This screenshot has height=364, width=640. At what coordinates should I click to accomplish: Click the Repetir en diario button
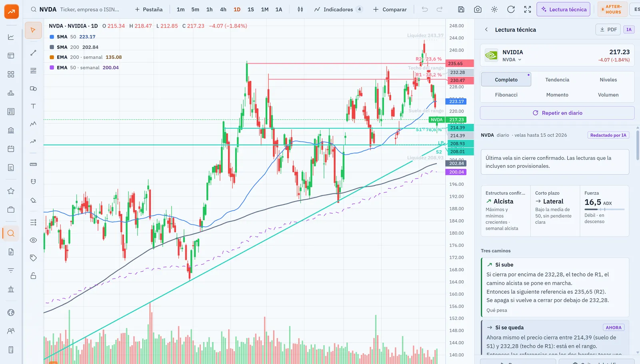(557, 113)
